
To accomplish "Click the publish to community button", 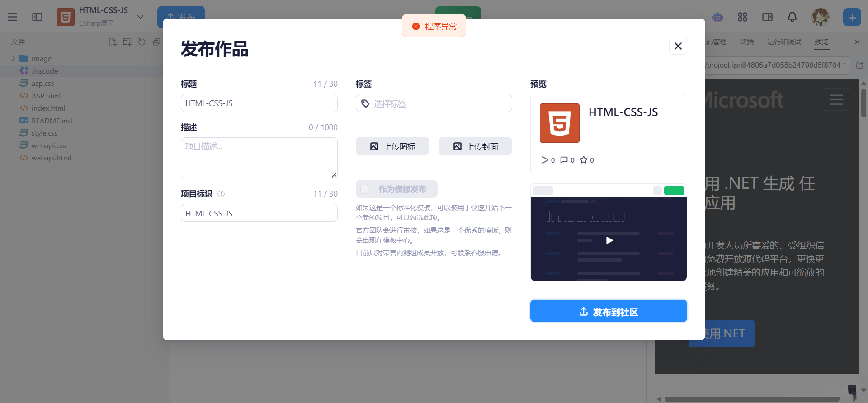I will coord(609,311).
